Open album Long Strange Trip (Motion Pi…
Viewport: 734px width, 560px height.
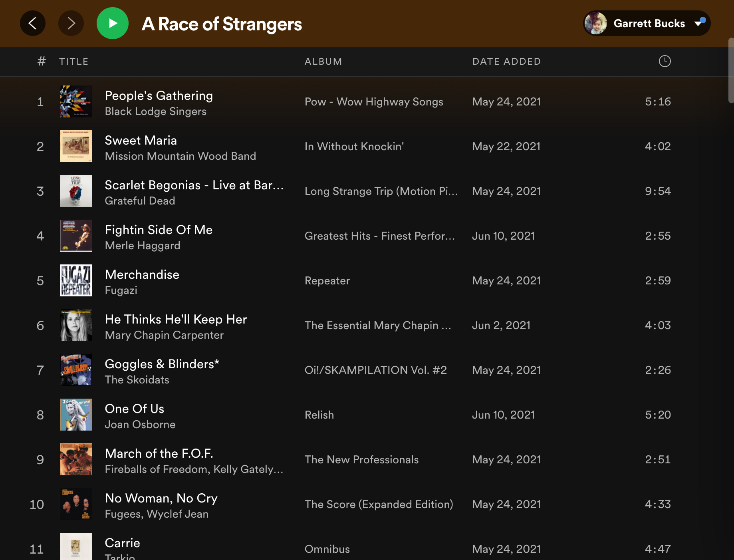coord(381,191)
